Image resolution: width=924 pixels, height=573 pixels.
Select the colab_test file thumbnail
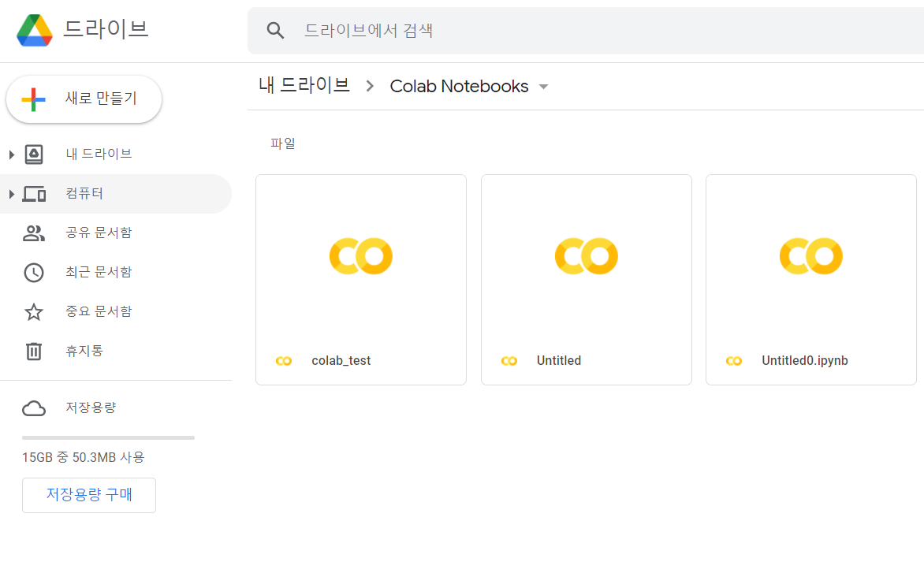pos(361,256)
